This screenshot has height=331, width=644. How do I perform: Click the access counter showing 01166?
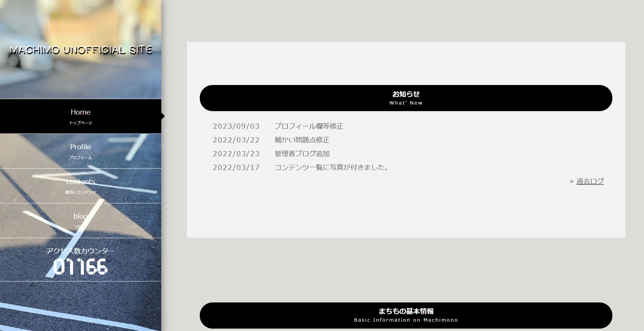pyautogui.click(x=80, y=266)
